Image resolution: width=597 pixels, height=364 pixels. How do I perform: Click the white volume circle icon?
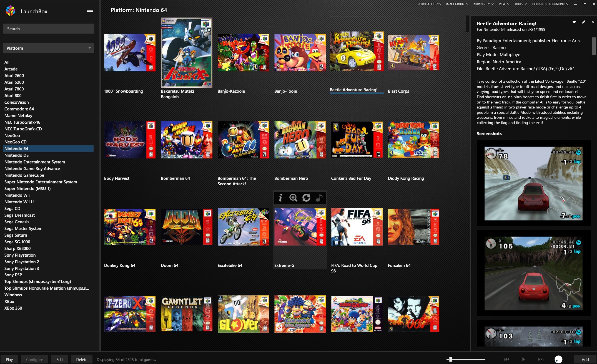tap(558, 359)
